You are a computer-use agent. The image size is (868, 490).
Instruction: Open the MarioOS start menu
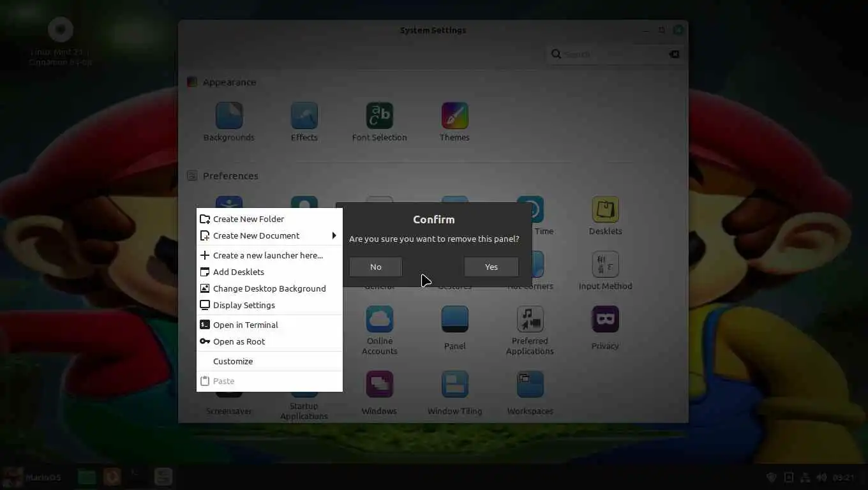click(x=32, y=477)
